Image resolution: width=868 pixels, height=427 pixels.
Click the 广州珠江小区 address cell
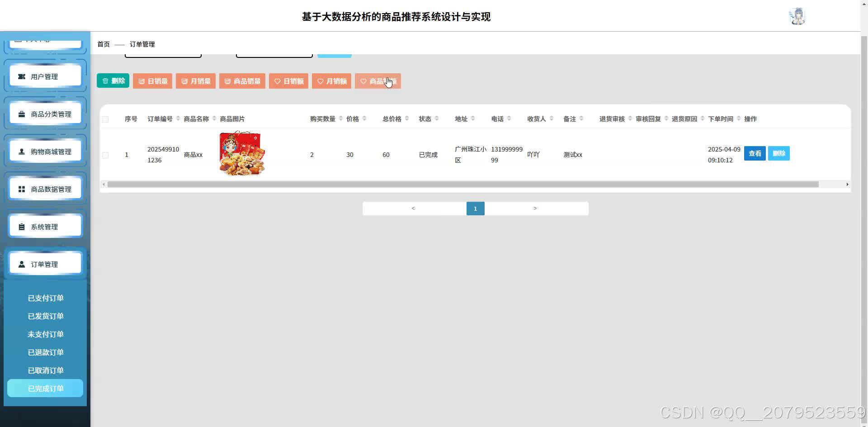[x=471, y=155]
